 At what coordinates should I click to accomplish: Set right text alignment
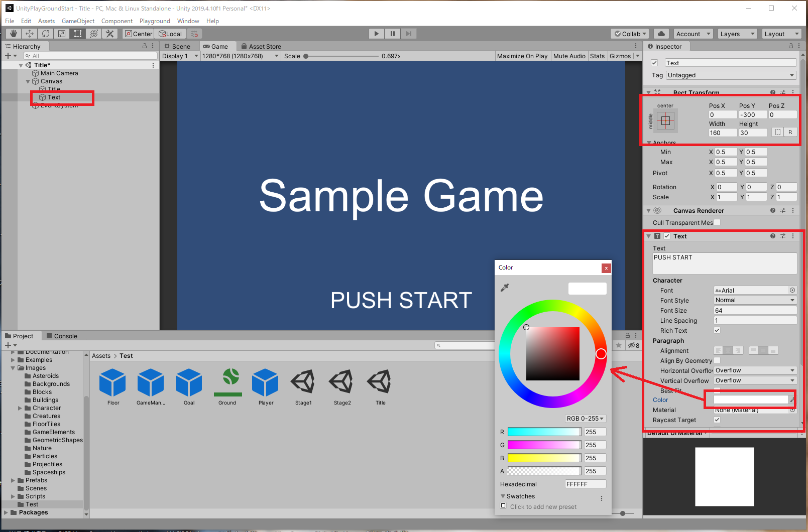click(738, 350)
